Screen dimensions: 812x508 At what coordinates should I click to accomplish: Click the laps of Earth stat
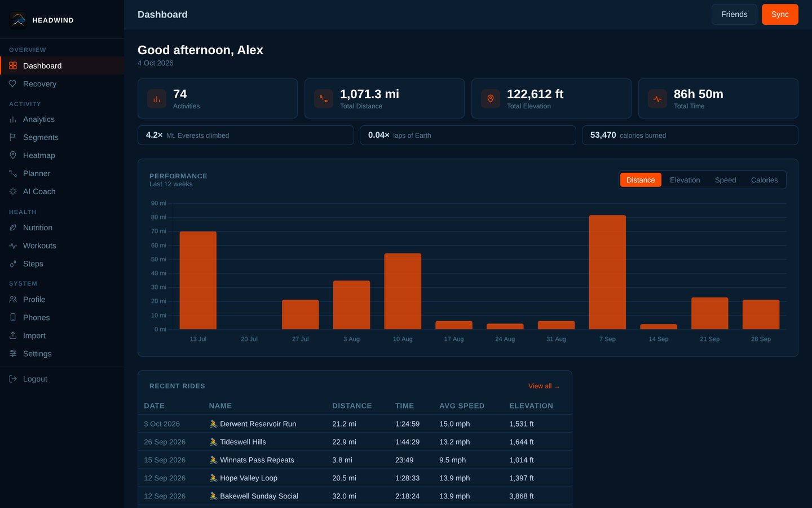(x=468, y=135)
